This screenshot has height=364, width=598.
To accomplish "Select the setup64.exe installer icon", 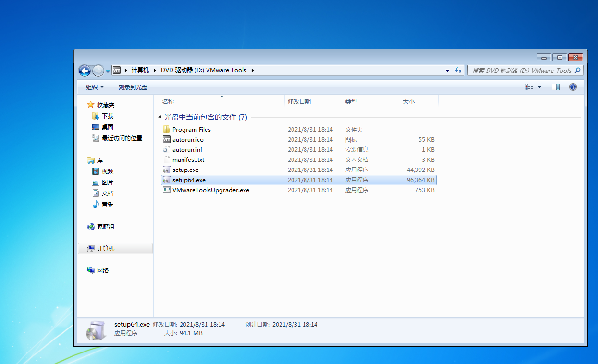I will coord(167,180).
